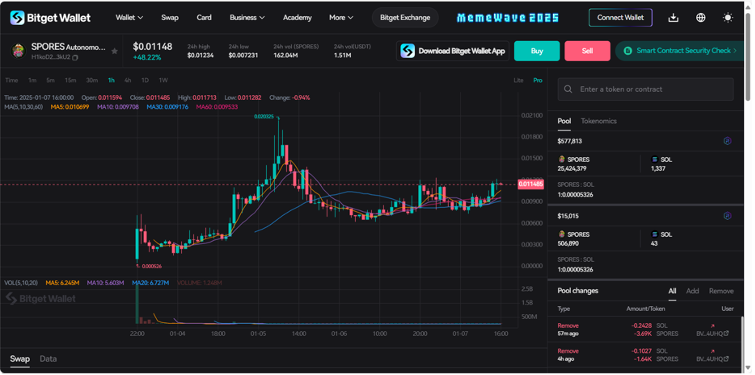Switch to the Tokenomics tab
The height and width of the screenshot is (375, 755).
click(x=599, y=121)
